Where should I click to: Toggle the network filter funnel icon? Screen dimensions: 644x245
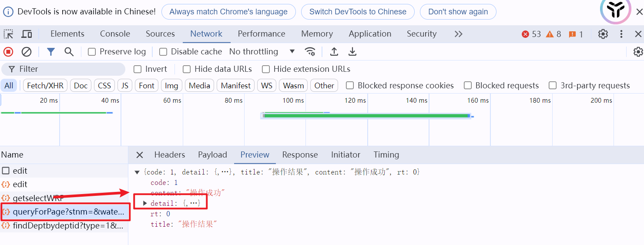(x=51, y=52)
